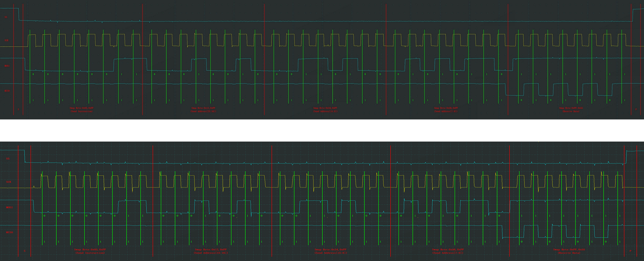Select the SCK channel label in lower capture

tap(9, 182)
